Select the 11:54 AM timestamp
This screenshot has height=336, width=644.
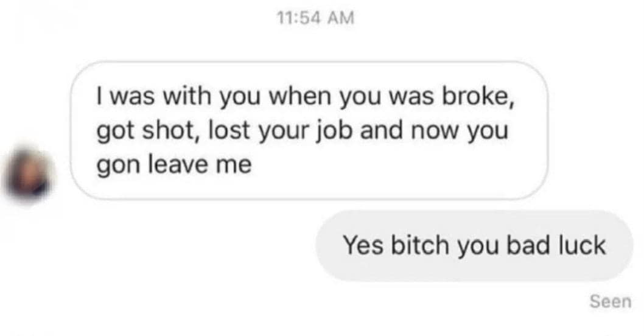point(315,18)
